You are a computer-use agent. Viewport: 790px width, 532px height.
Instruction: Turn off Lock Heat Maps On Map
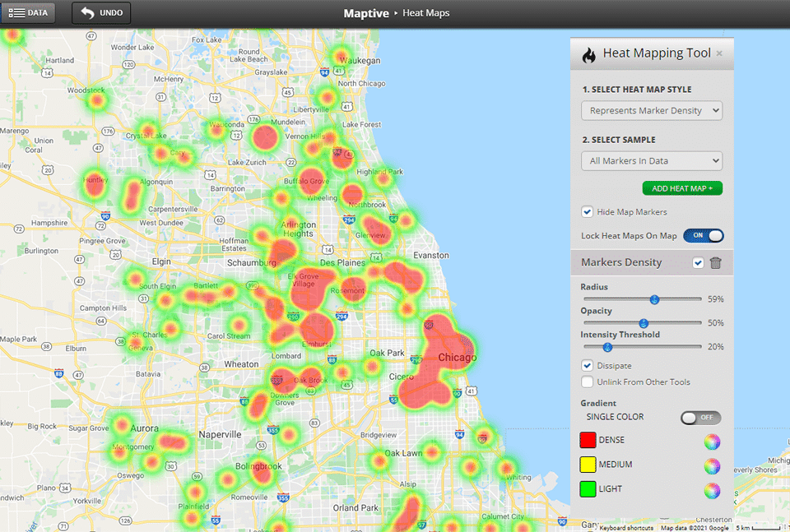(704, 235)
